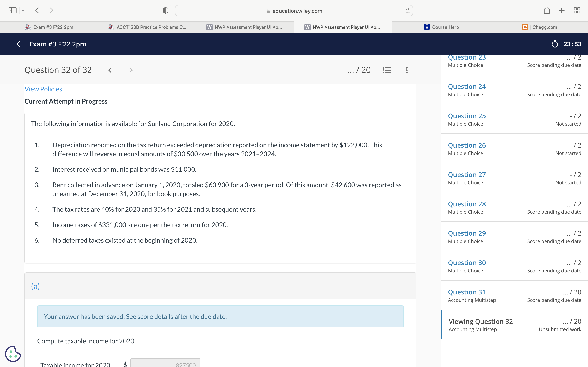Toggle the Safari sidebar

tap(12, 10)
